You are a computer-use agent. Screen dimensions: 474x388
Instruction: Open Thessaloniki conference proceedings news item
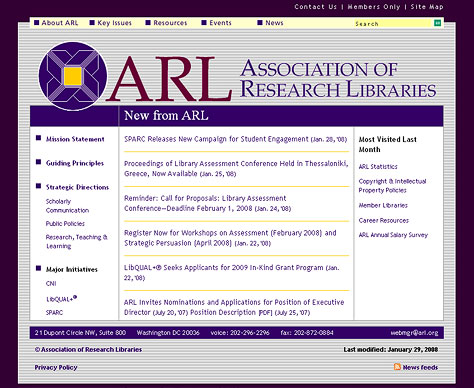click(236, 168)
